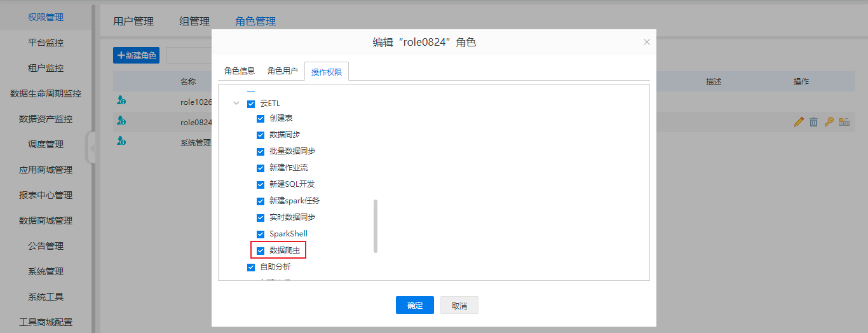Open 报表中心管理 in the sidebar

46,195
